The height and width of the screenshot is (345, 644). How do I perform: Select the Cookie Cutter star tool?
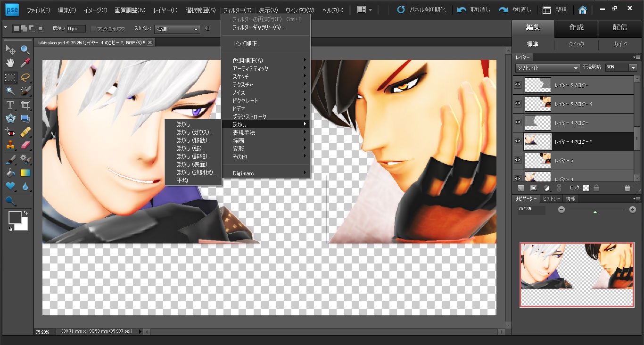pos(10,118)
